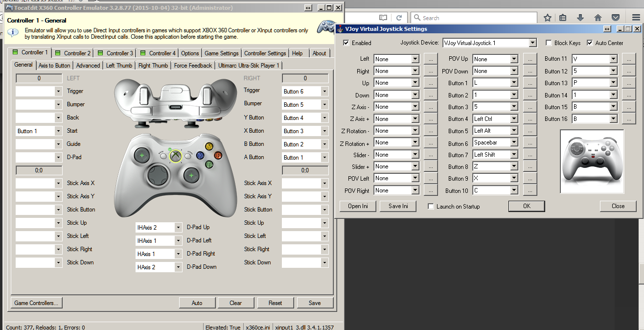Click the double-arrow icon in VJoy title bar

[x=607, y=29]
